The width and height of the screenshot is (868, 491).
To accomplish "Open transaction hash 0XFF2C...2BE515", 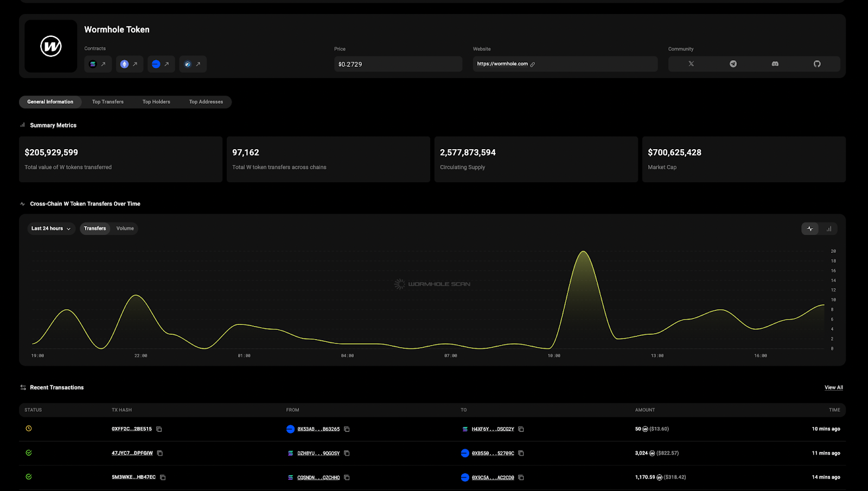I will pos(132,429).
